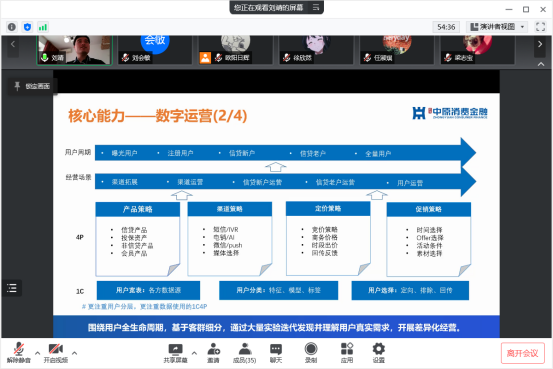Open the apps icon
553x369 pixels.
tap(347, 353)
